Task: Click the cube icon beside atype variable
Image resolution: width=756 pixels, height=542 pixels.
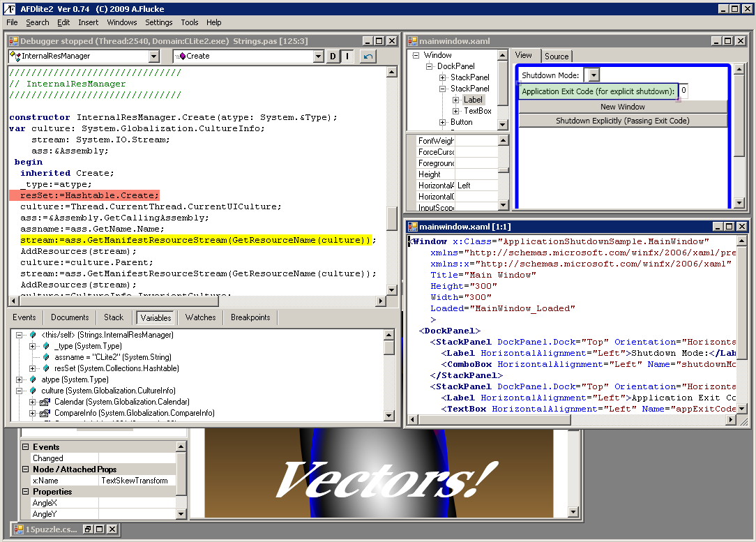Action: (x=33, y=379)
